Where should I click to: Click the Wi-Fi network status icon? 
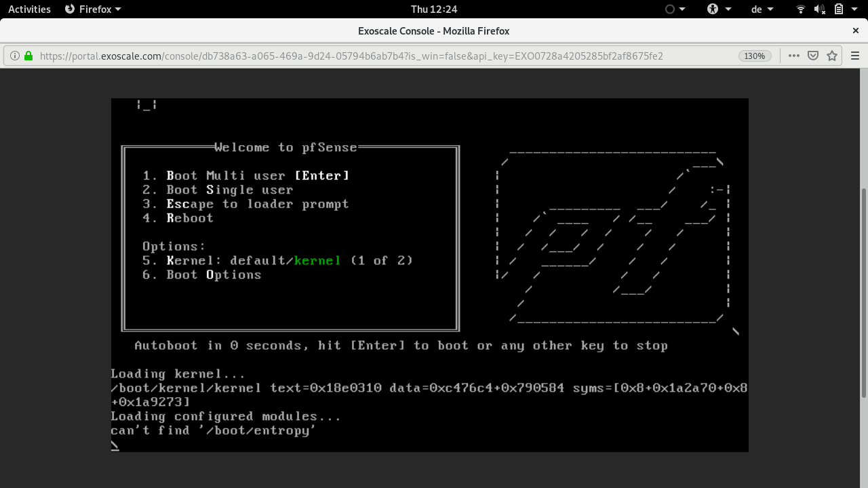pos(801,9)
